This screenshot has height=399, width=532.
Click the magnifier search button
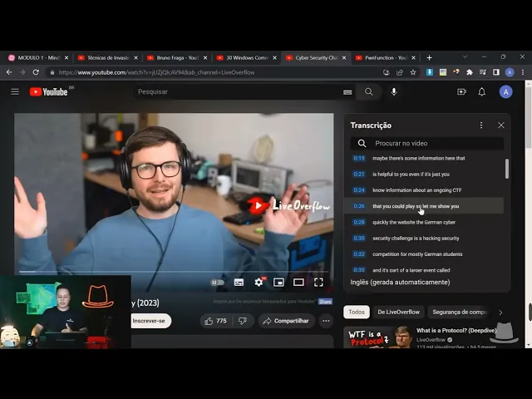tap(369, 92)
